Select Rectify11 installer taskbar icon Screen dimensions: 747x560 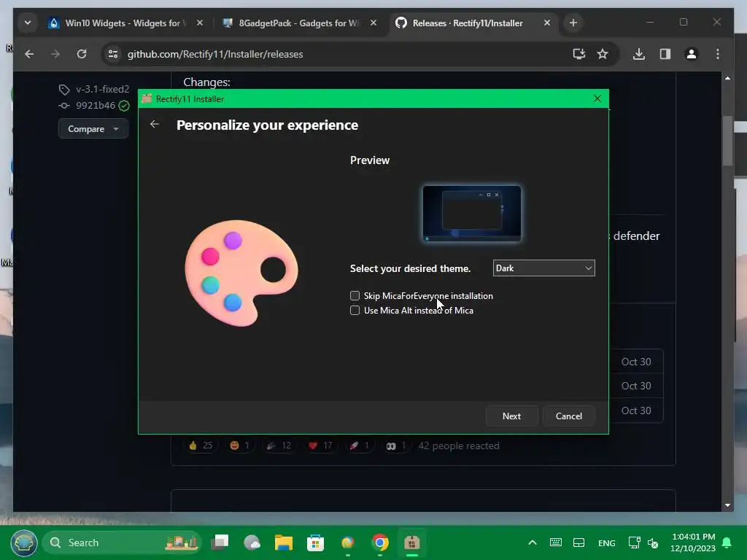tap(411, 542)
